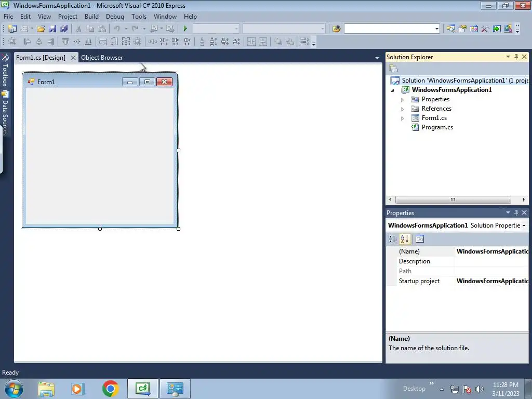Expand the Form1.cs node
Screen dimensions: 532x399
pos(403,118)
